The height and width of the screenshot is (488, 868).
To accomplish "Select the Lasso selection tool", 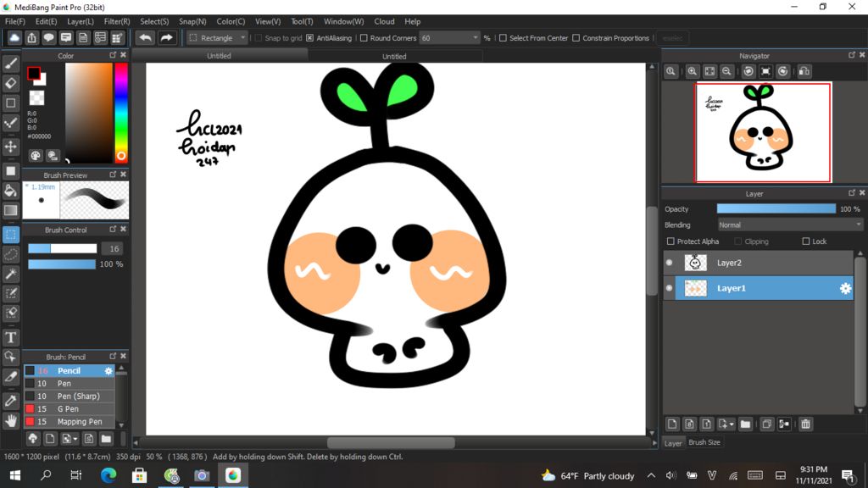I will pos(10,254).
